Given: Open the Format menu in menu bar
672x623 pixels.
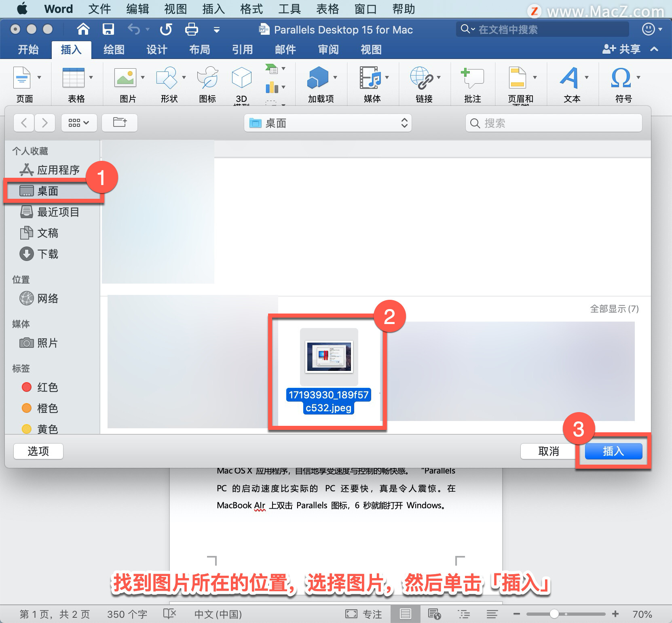Looking at the screenshot, I should click(251, 9).
